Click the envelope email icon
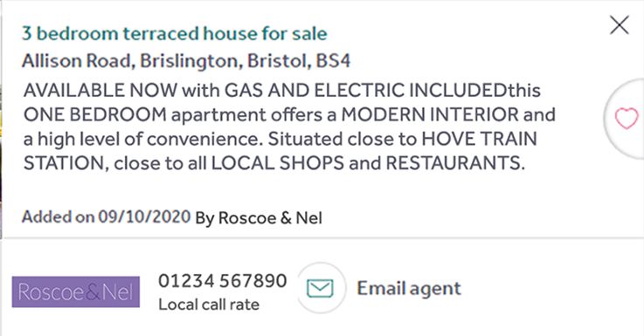 321,288
